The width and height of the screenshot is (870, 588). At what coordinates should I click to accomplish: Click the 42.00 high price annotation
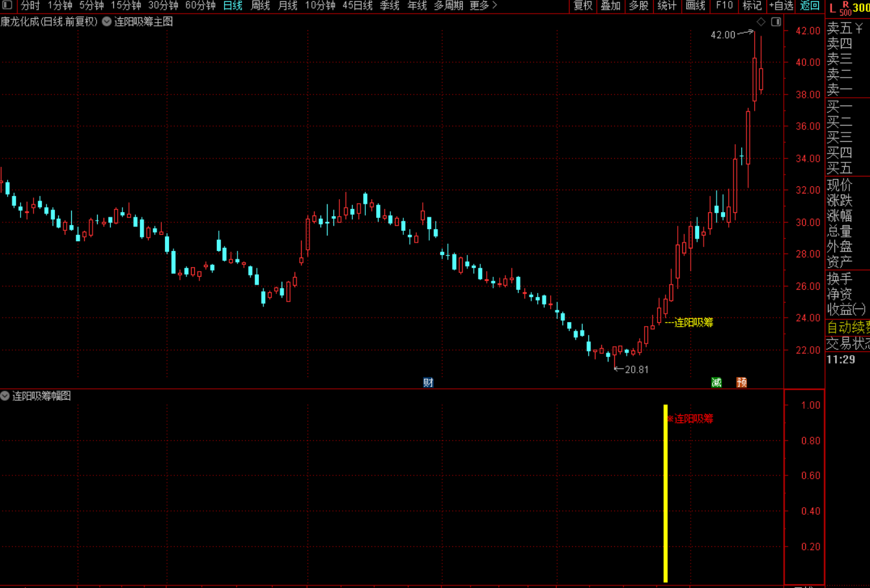[723, 35]
